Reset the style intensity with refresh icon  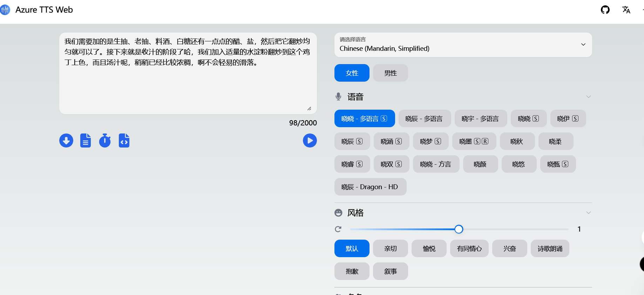click(338, 229)
